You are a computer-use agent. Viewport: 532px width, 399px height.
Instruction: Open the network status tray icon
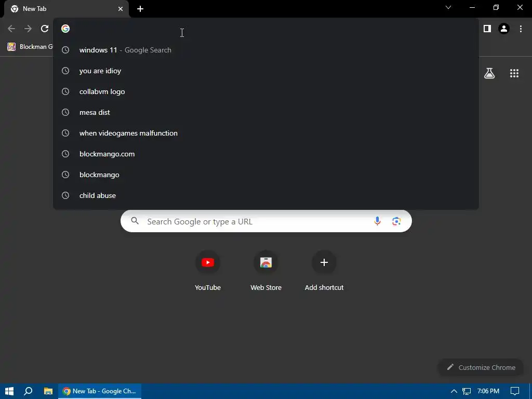467,391
